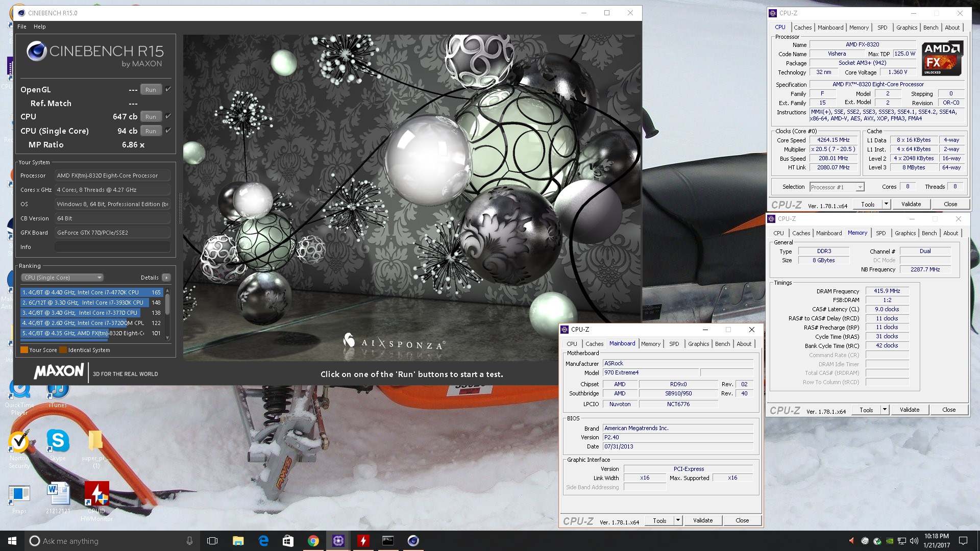Screen dimensions: 980x551
Task: Open volume control in system tray
Action: [x=914, y=541]
